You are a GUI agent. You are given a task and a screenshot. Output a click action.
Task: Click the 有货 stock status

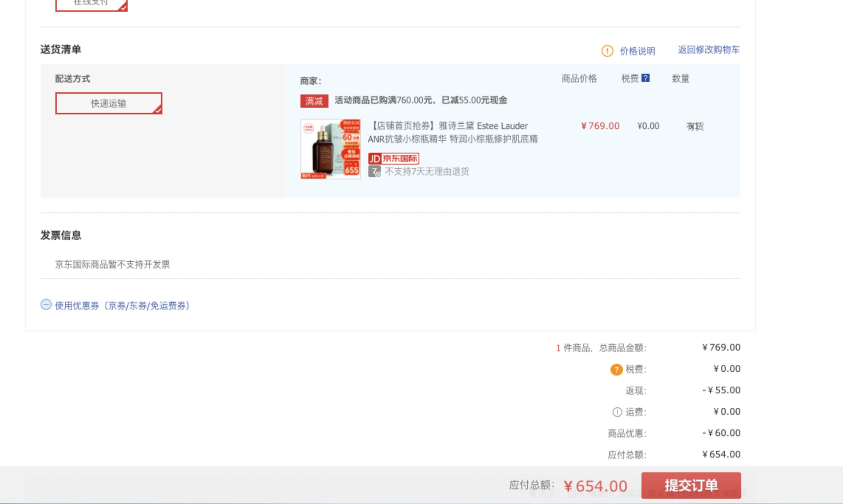pyautogui.click(x=695, y=127)
